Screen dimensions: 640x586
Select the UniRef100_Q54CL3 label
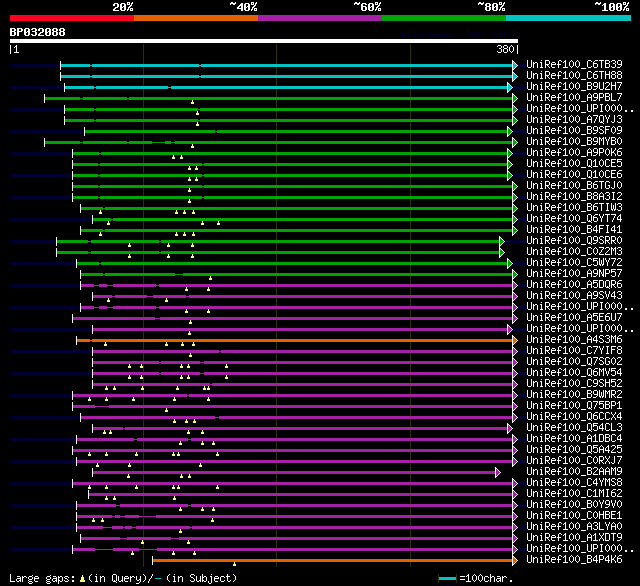pyautogui.click(x=574, y=428)
